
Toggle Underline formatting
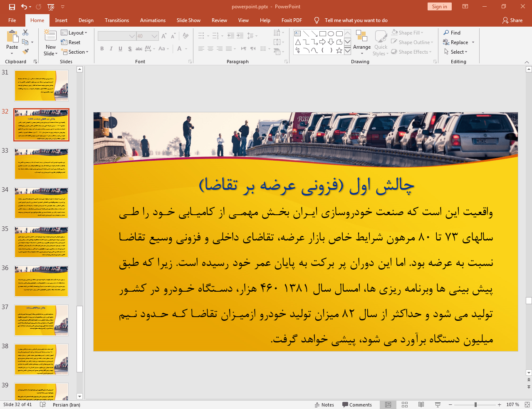120,49
